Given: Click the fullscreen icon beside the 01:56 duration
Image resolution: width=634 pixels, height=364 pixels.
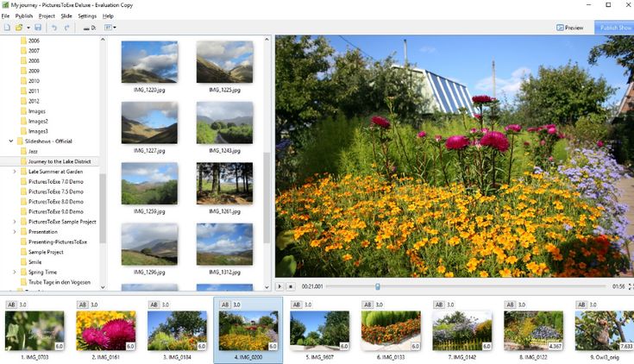Looking at the screenshot, I should tap(630, 286).
